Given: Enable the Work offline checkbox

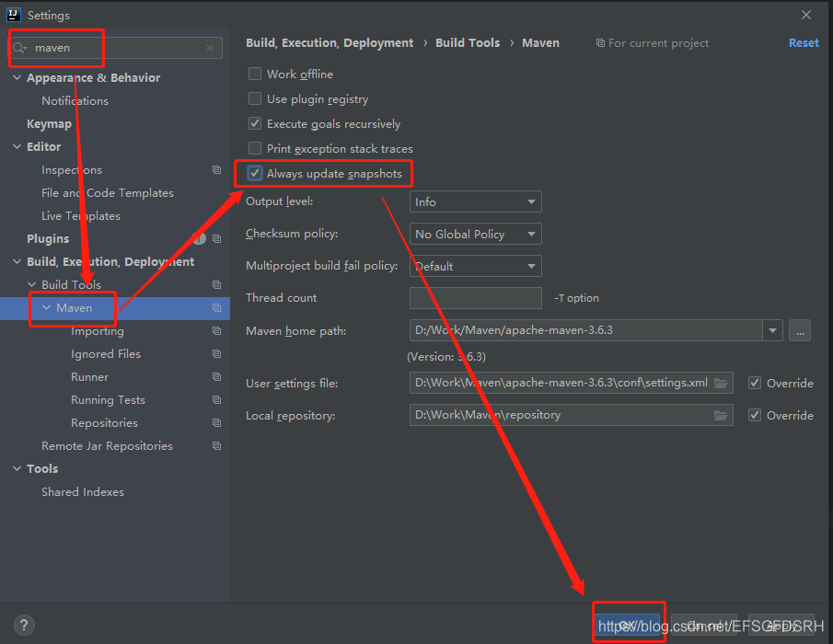Looking at the screenshot, I should pyautogui.click(x=255, y=75).
